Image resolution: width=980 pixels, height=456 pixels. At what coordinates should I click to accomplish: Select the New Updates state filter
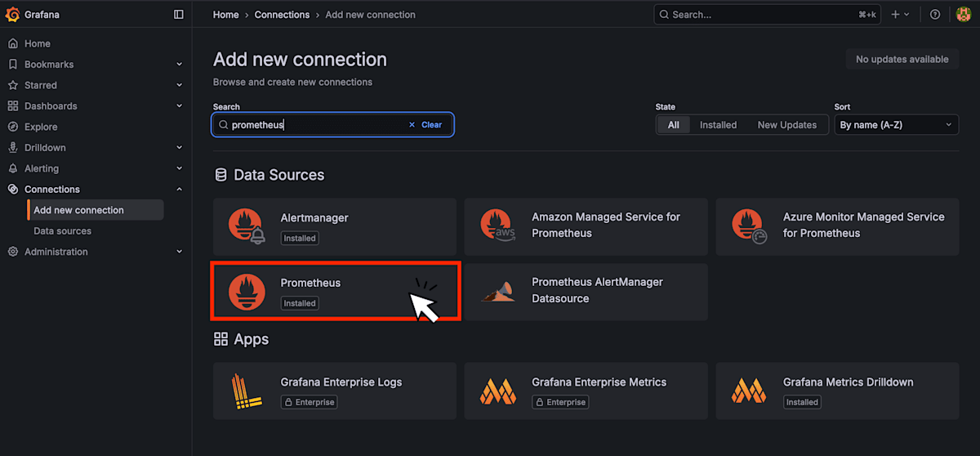786,125
